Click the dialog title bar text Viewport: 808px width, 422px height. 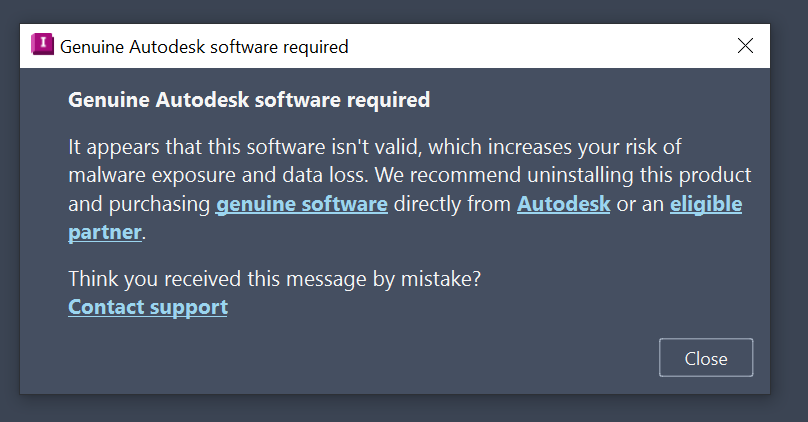click(204, 47)
